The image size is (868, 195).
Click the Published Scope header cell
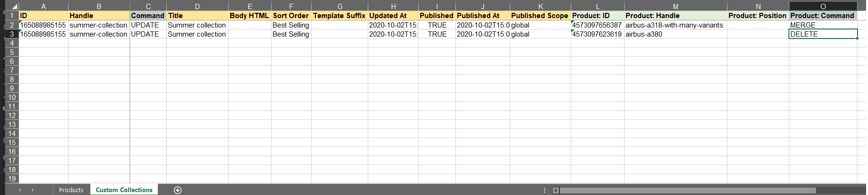[x=540, y=15]
